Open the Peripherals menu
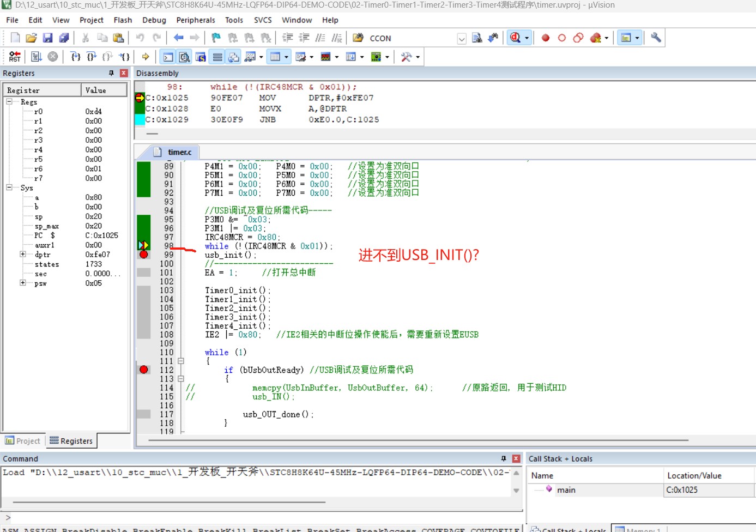756x532 pixels. (x=196, y=20)
